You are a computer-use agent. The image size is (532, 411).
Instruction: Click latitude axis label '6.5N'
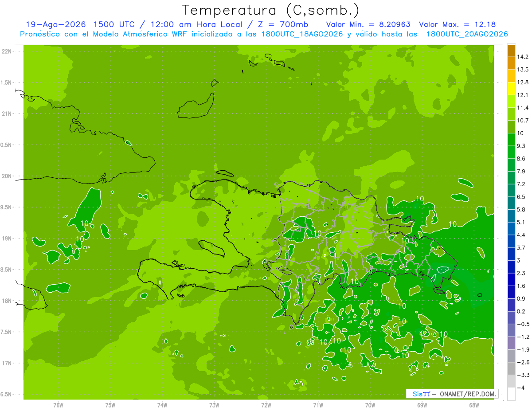click(6, 395)
